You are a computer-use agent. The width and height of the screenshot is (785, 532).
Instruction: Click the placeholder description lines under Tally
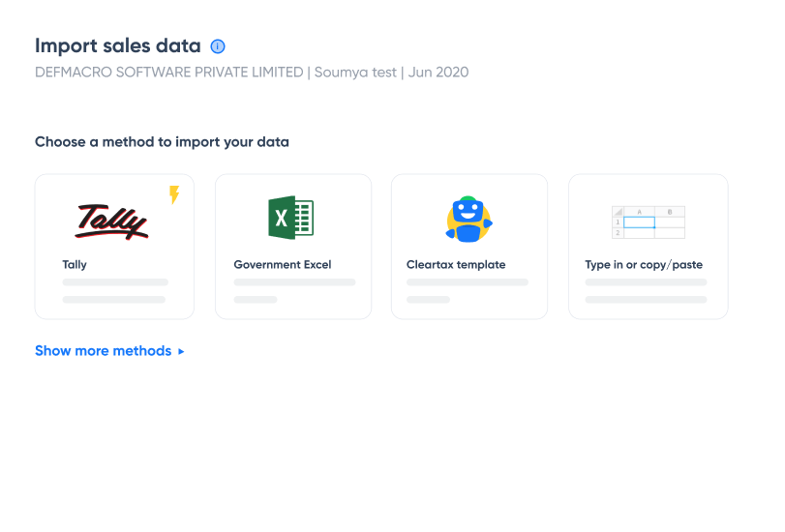tap(114, 291)
